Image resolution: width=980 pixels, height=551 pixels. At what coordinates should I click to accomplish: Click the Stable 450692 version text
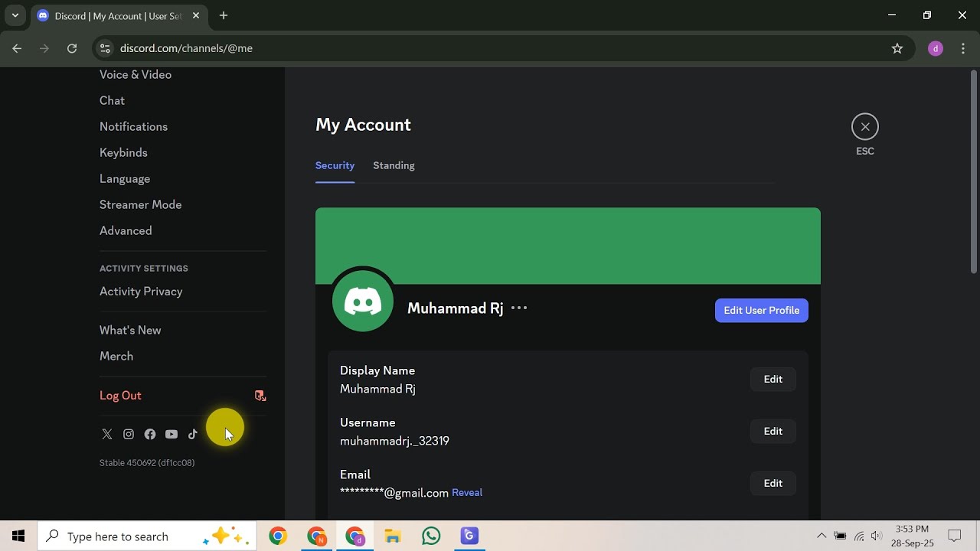[x=147, y=462]
